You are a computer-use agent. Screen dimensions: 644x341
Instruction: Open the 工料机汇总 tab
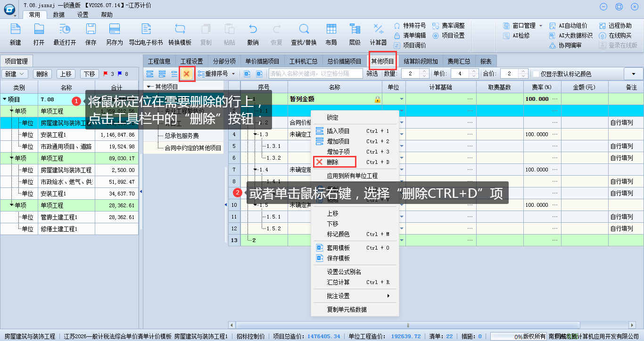(303, 61)
